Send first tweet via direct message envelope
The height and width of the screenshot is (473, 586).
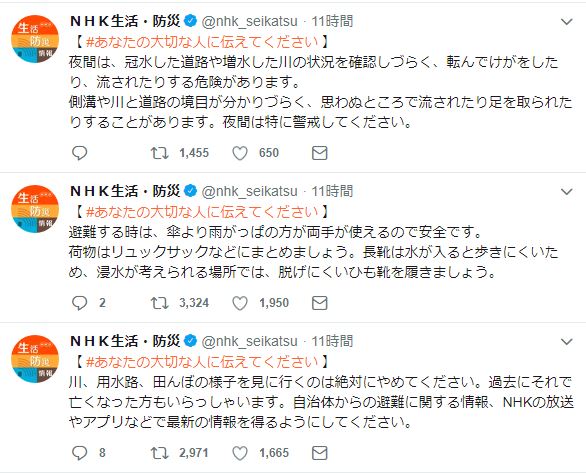320,153
